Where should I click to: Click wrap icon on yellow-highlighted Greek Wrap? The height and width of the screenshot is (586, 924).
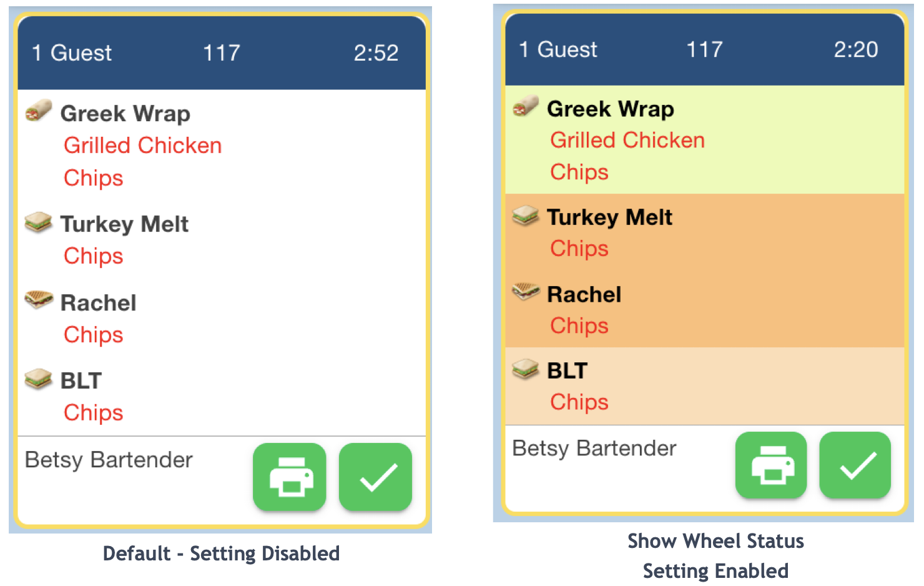click(526, 106)
